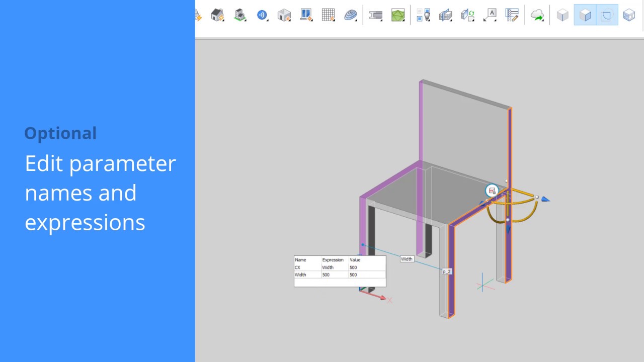Toggle the highlighted cut-corner box mode
644x362 pixels.
click(607, 15)
